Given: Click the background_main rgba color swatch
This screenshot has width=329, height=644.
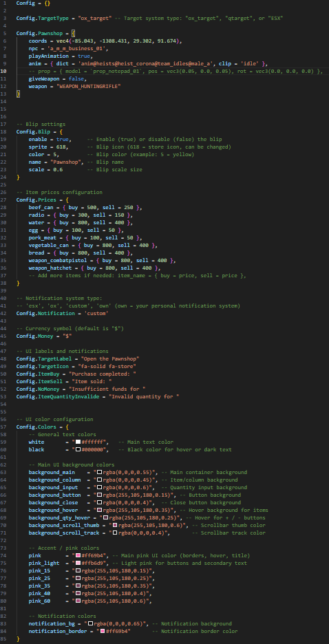Looking at the screenshot, I should tap(99, 472).
